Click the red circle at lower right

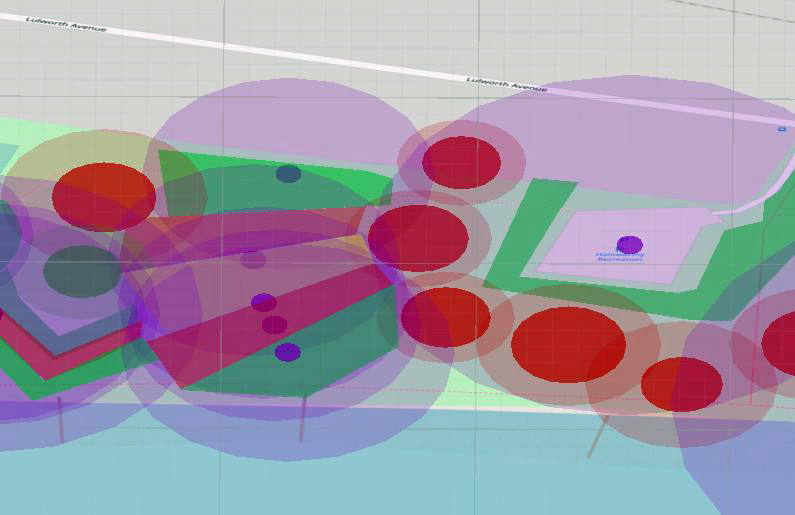[x=681, y=384]
